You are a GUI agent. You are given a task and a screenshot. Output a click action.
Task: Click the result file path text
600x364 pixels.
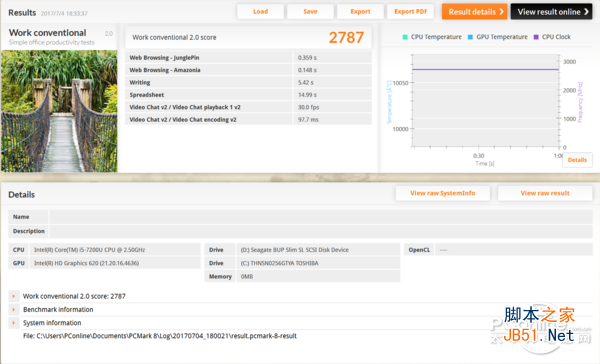[x=160, y=336]
